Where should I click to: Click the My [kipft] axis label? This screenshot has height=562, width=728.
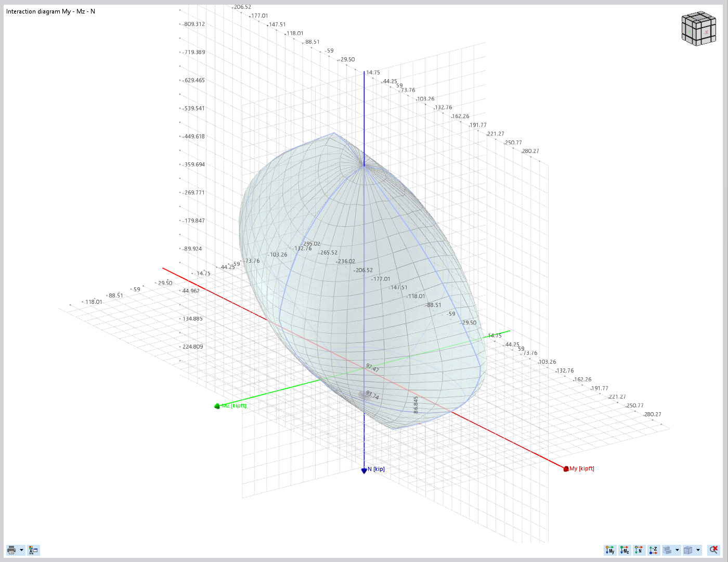581,468
